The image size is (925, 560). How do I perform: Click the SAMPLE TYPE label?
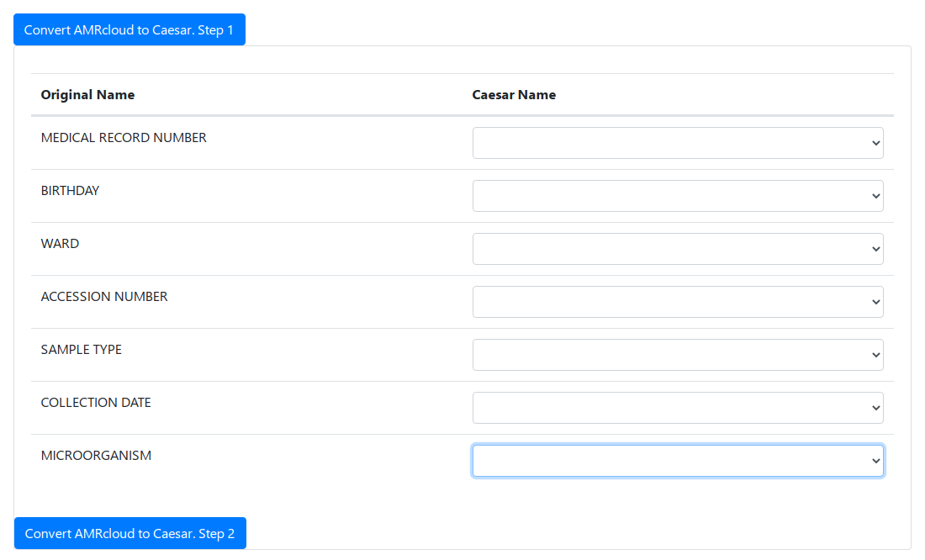pyautogui.click(x=82, y=349)
